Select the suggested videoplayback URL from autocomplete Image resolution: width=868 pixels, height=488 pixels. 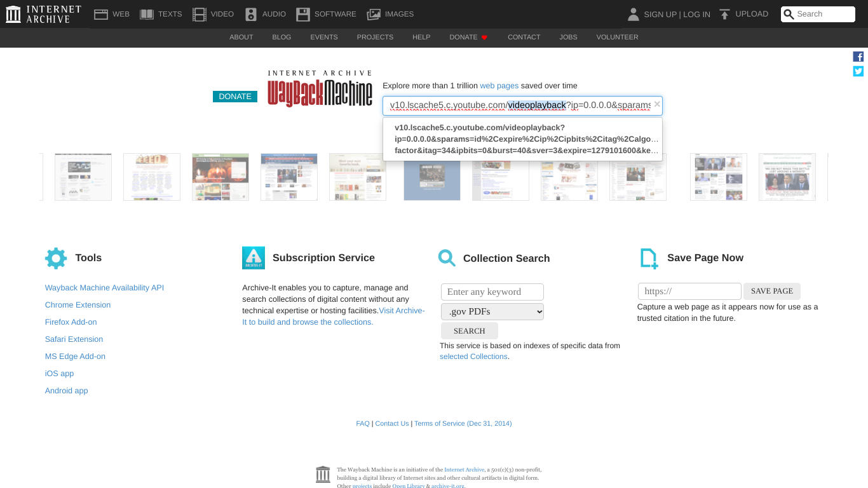522,139
